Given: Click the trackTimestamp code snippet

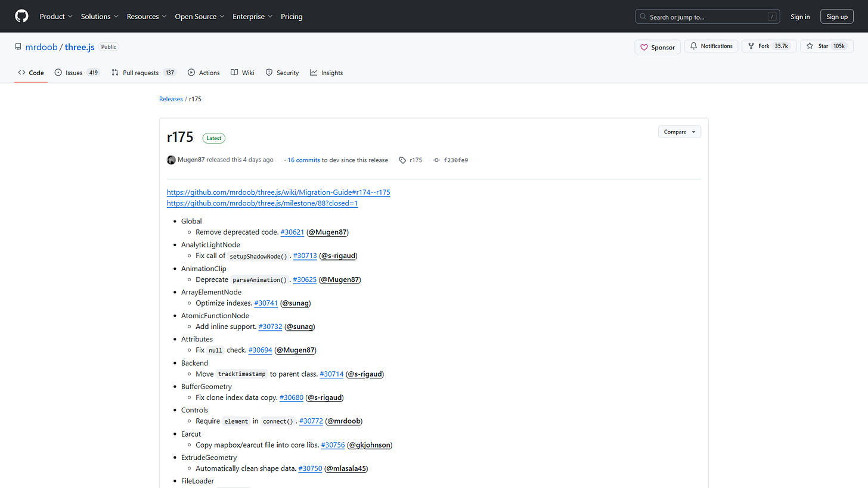Looking at the screenshot, I should click(241, 374).
